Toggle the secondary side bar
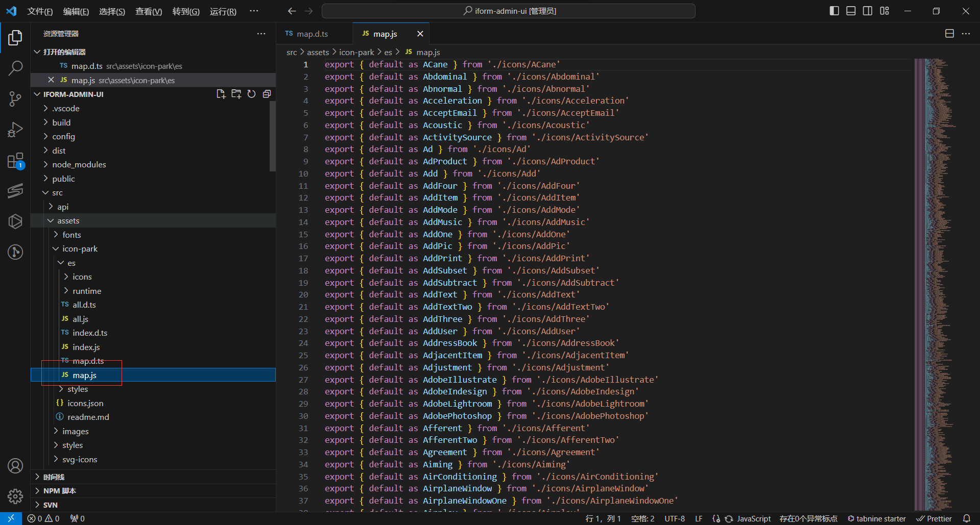Viewport: 980px width, 525px height. click(868, 11)
